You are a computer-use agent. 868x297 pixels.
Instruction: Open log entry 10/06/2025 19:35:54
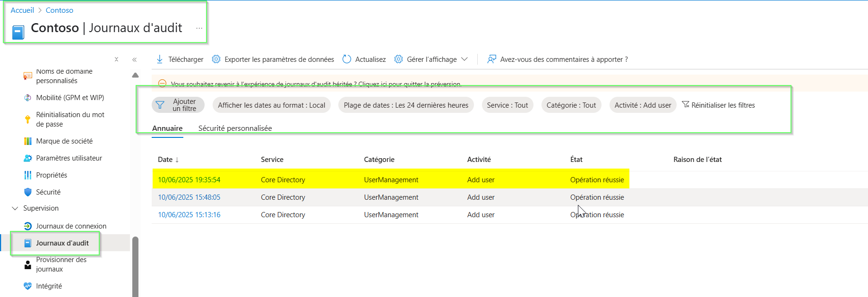pyautogui.click(x=189, y=180)
